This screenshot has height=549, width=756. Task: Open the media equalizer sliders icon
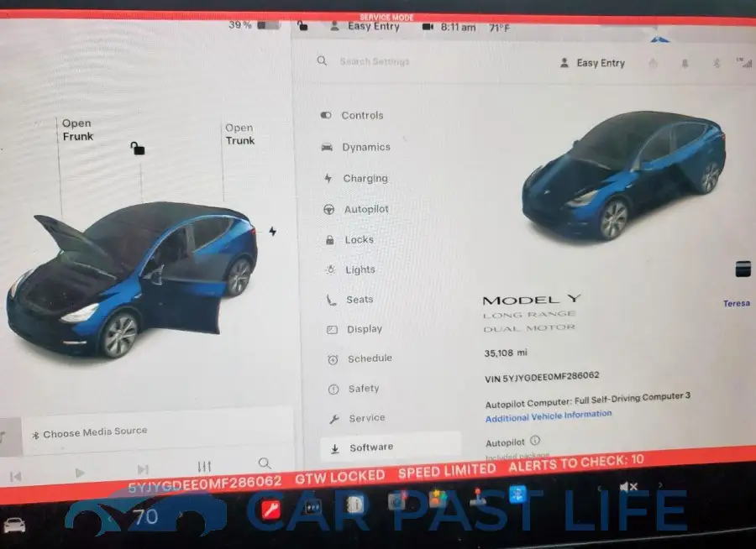204,466
